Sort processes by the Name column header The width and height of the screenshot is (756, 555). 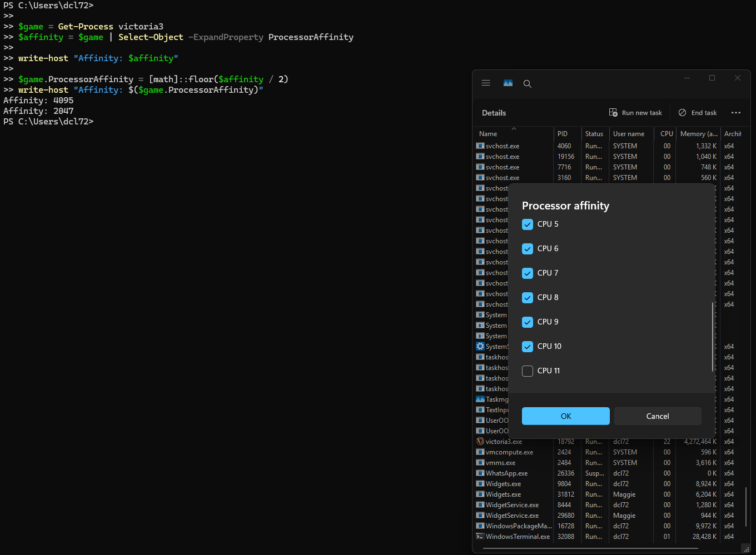(x=488, y=134)
